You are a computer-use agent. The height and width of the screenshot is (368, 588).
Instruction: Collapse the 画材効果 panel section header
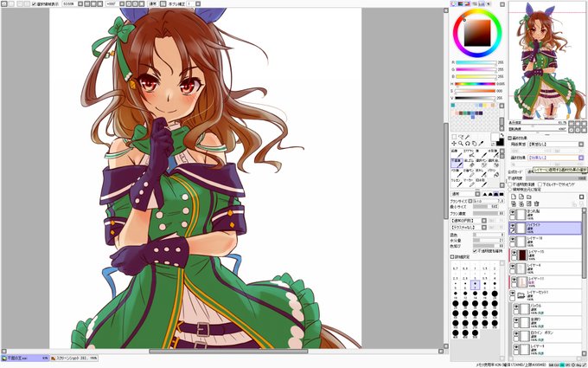[x=510, y=139]
